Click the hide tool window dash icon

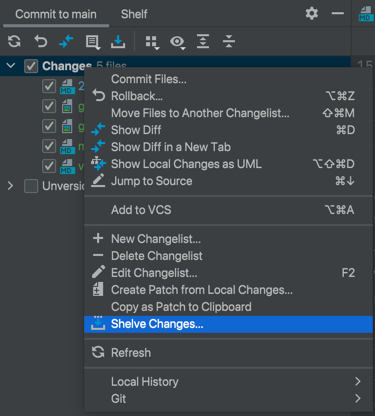click(x=338, y=14)
